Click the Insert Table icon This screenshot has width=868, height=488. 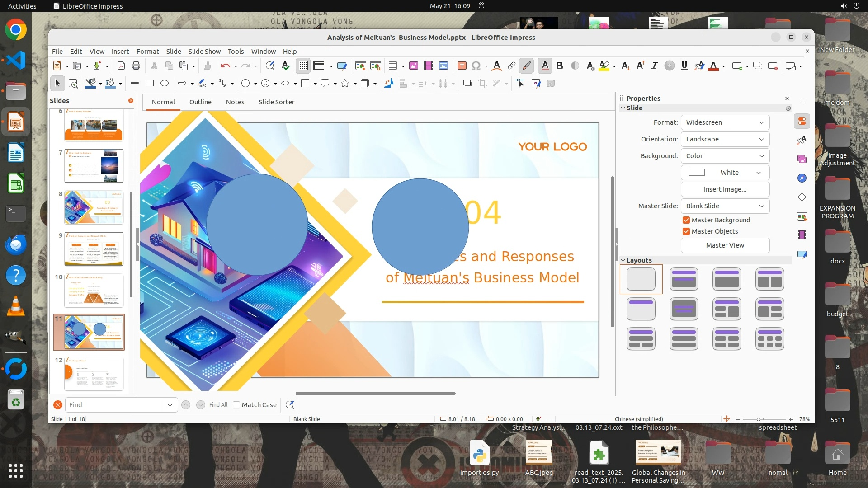[x=392, y=66]
